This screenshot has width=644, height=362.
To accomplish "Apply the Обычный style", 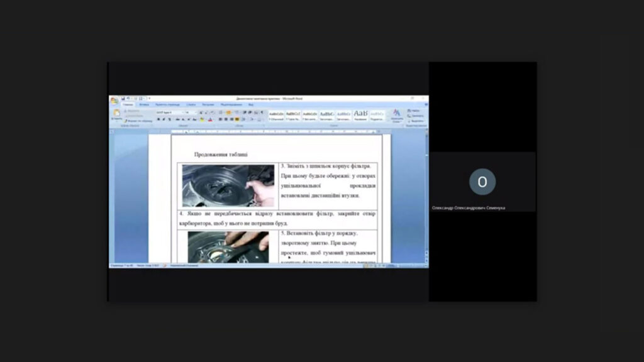I will (277, 116).
